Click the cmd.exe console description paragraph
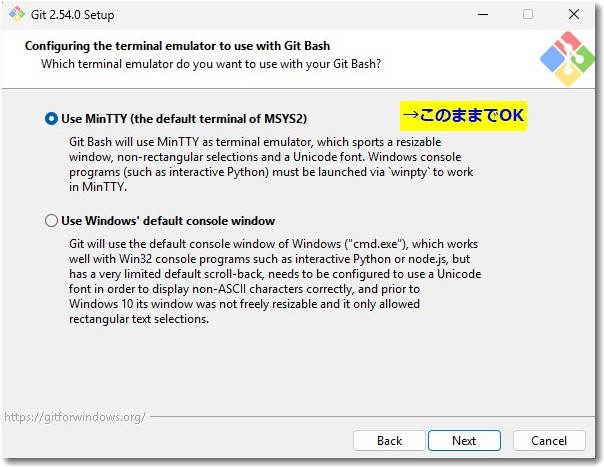The image size is (604, 467). tap(275, 281)
